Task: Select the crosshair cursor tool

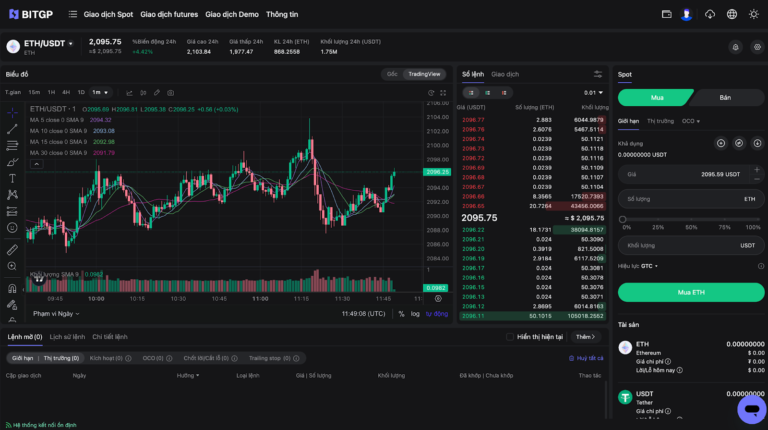Action: tap(12, 113)
